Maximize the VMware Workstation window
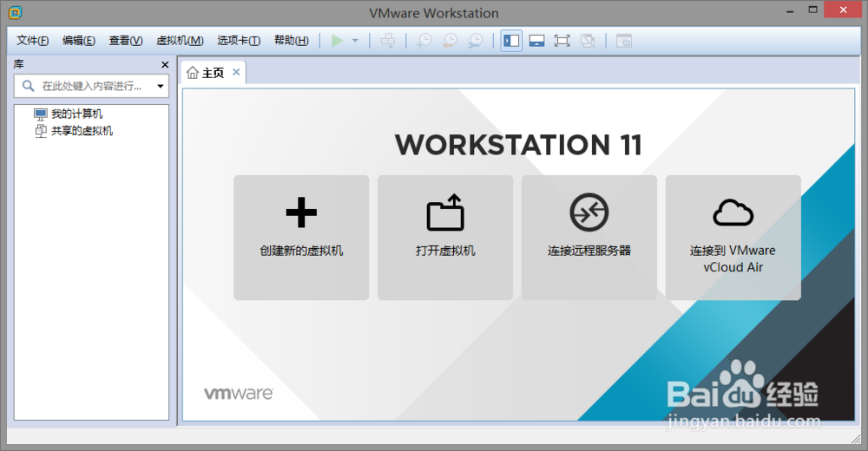 812,10
